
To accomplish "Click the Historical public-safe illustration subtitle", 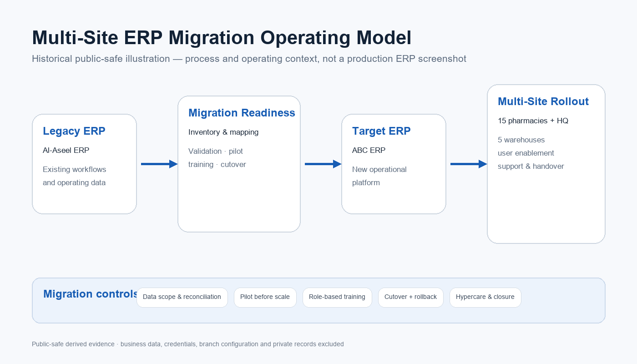I will tap(249, 59).
